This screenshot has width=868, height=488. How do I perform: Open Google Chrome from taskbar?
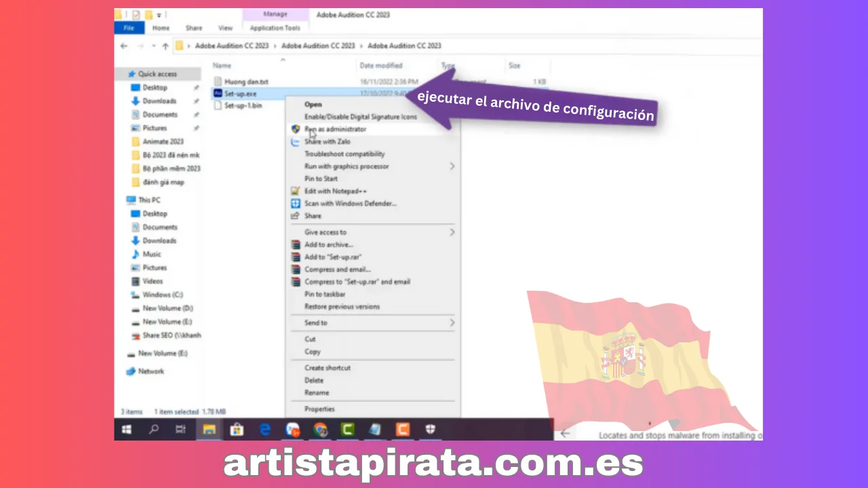320,429
